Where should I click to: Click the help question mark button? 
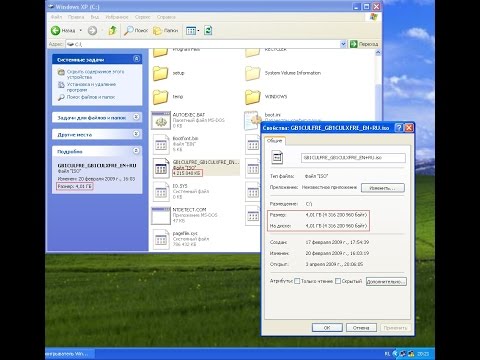point(399,127)
